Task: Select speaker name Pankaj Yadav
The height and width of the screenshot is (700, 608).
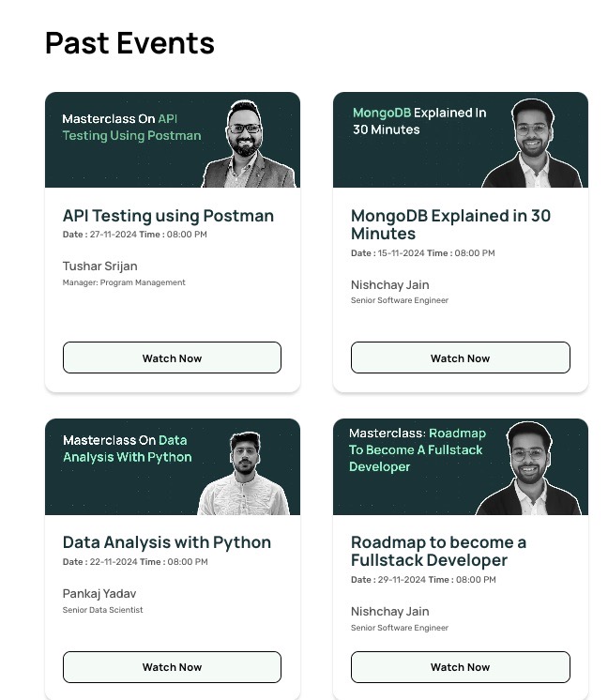Action: point(99,594)
